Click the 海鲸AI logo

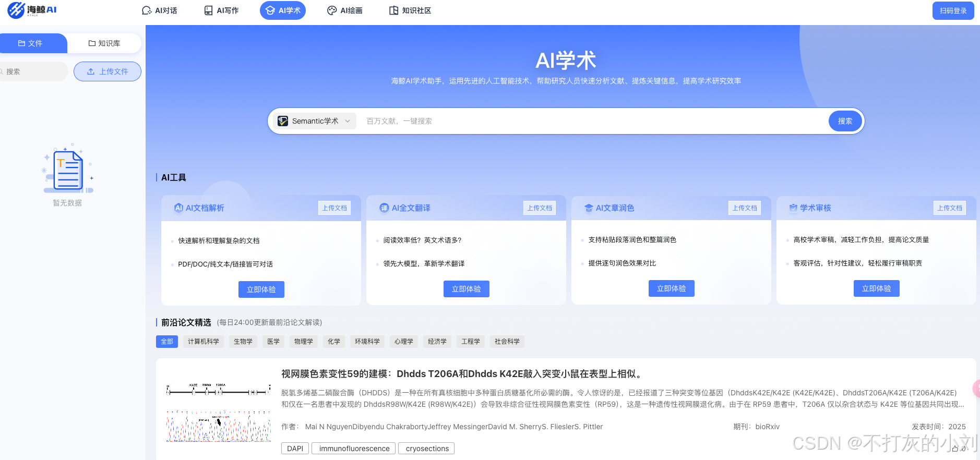32,10
